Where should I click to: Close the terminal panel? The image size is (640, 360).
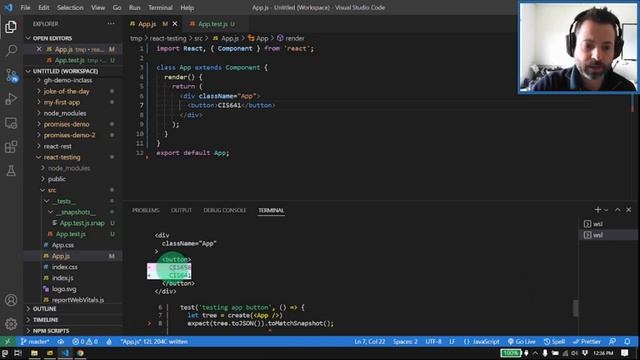tap(629, 209)
